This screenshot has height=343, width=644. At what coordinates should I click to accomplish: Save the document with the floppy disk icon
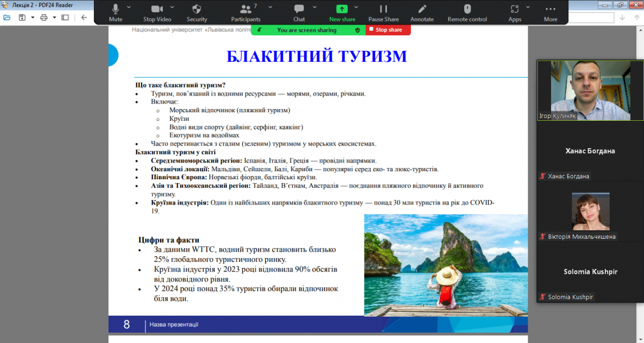point(22,18)
